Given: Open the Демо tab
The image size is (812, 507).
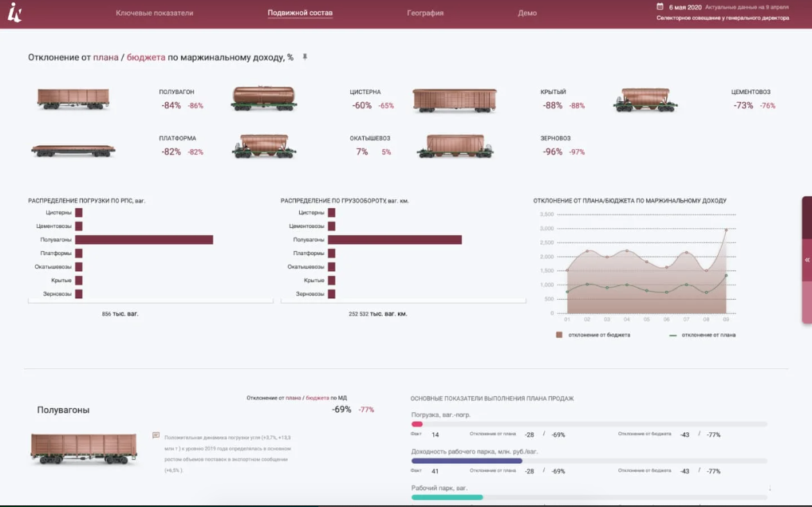Looking at the screenshot, I should coord(527,13).
